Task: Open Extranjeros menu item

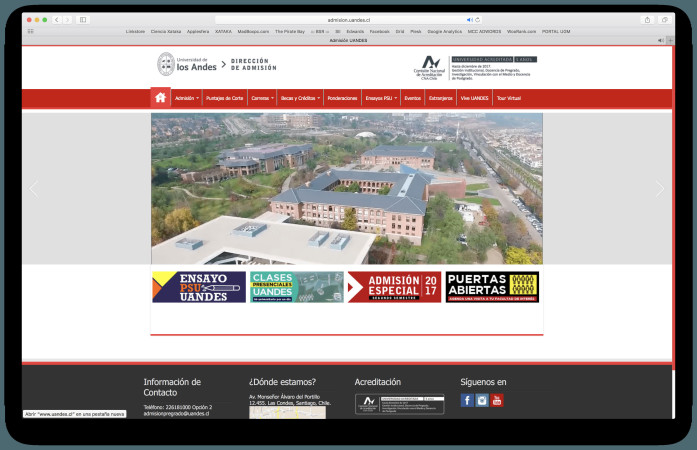Action: pos(441,98)
